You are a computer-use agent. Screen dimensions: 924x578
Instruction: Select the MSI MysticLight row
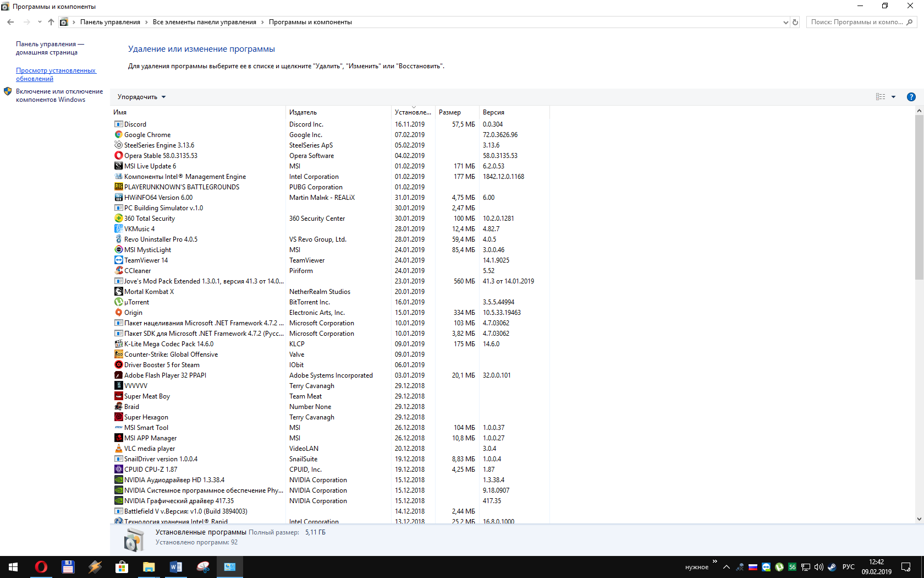[330, 250]
